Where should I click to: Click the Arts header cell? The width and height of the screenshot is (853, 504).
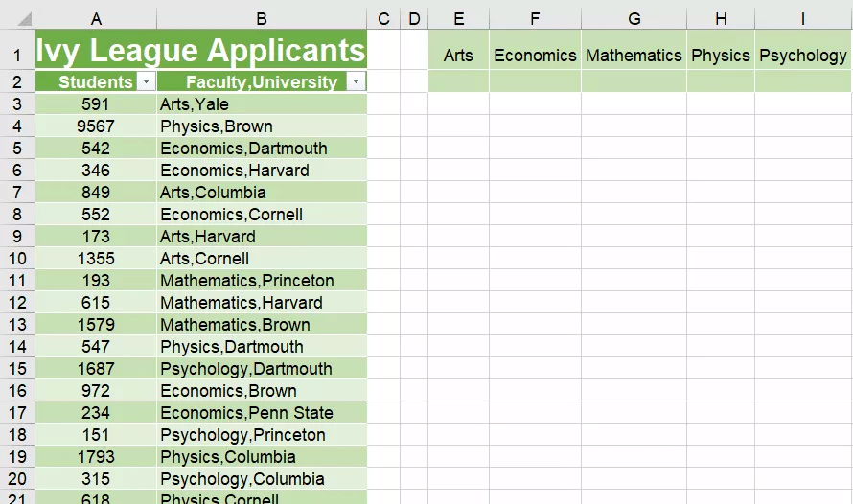click(458, 56)
